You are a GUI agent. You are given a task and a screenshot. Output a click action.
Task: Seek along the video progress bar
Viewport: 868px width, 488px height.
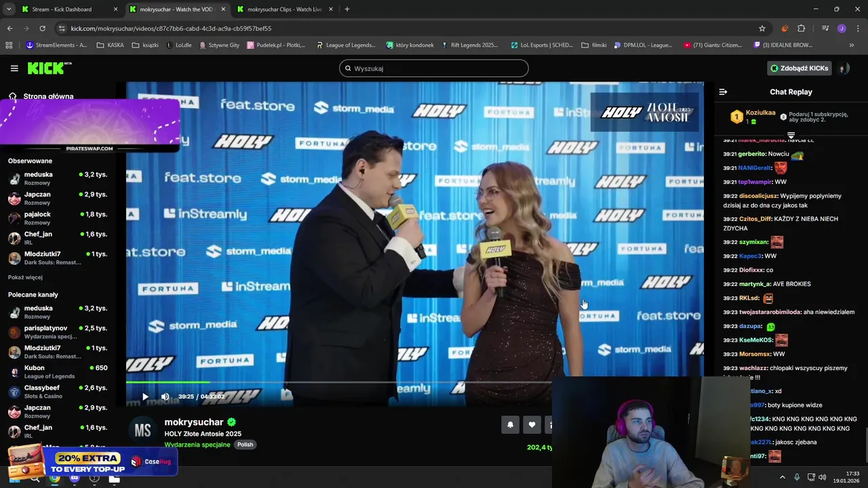click(x=339, y=383)
